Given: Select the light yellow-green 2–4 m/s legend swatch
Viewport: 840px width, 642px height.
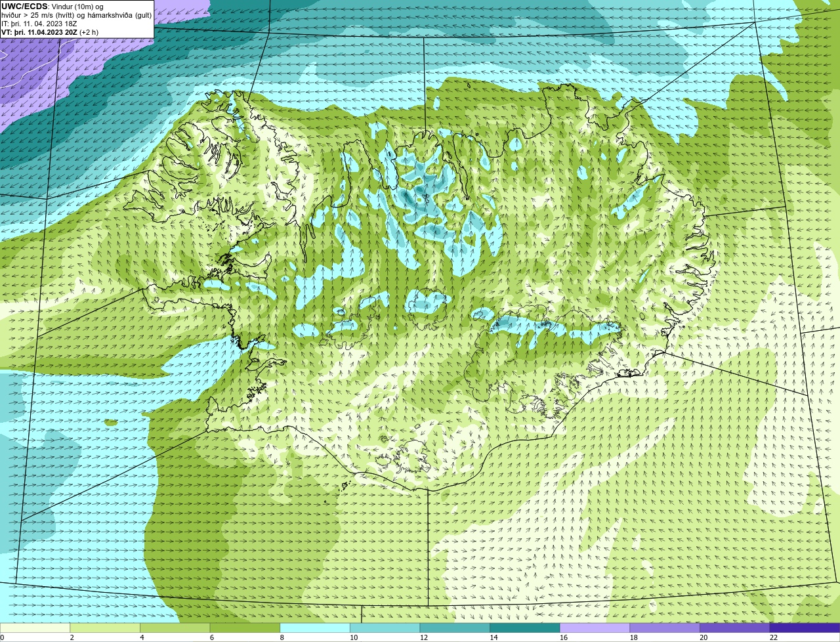Looking at the screenshot, I should click(105, 628).
